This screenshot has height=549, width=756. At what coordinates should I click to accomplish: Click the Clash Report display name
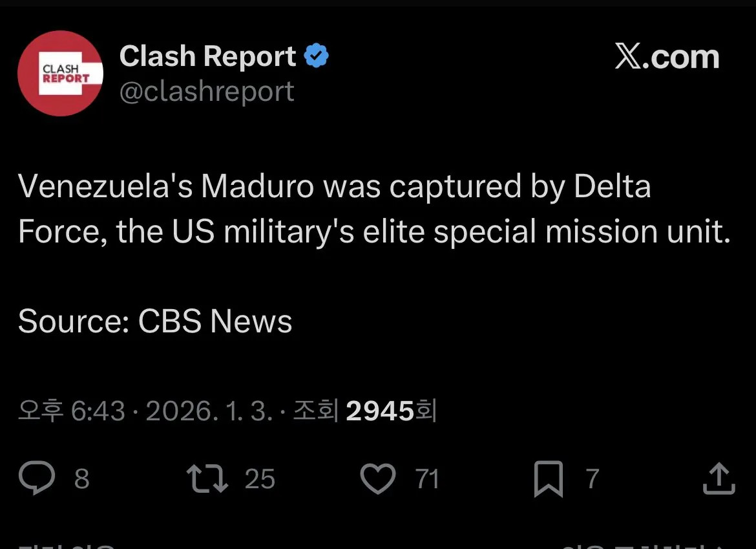click(207, 57)
